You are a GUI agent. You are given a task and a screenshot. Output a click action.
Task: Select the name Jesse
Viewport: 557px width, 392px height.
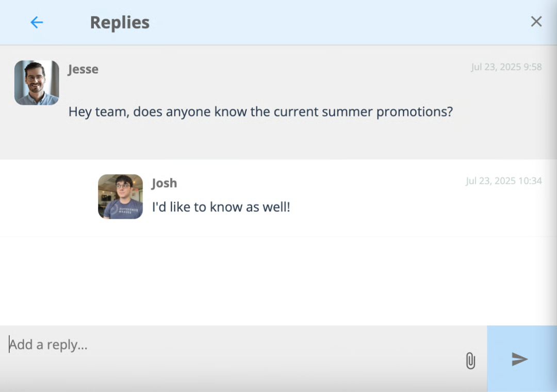(x=83, y=69)
